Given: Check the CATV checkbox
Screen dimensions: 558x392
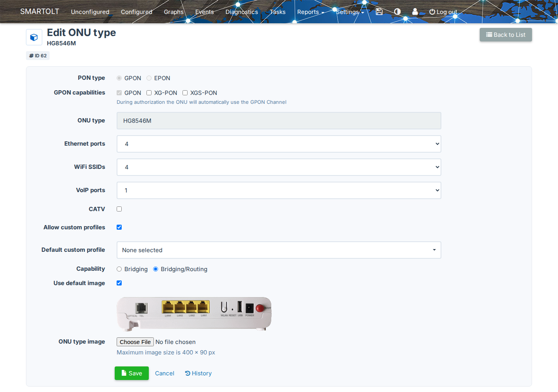Looking at the screenshot, I should pos(119,209).
